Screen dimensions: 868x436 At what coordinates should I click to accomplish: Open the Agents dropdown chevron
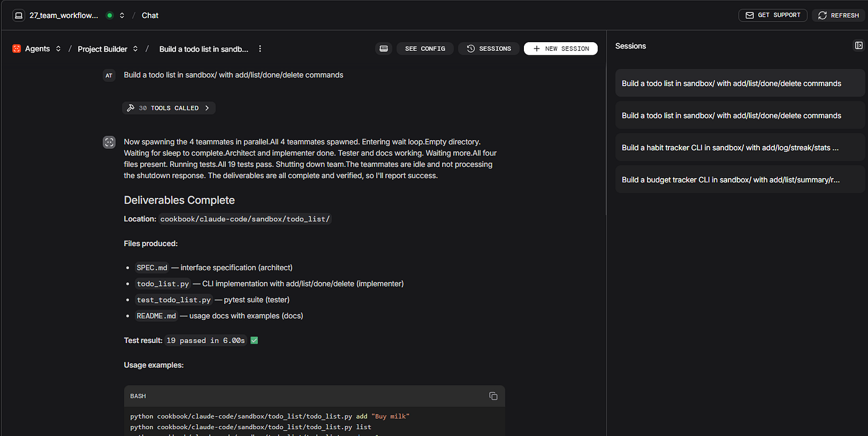[x=58, y=48]
